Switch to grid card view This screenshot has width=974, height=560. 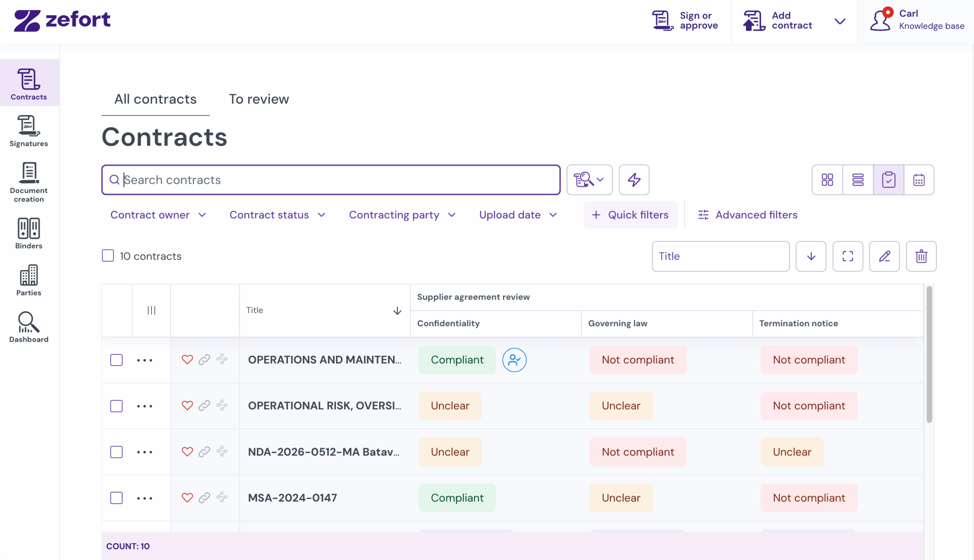pyautogui.click(x=827, y=179)
